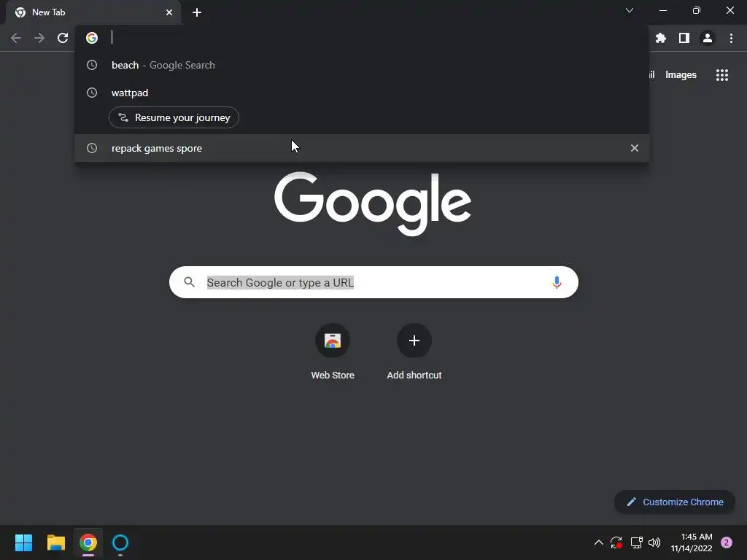The width and height of the screenshot is (747, 560).
Task: Click the sync status tray icon
Action: click(616, 542)
